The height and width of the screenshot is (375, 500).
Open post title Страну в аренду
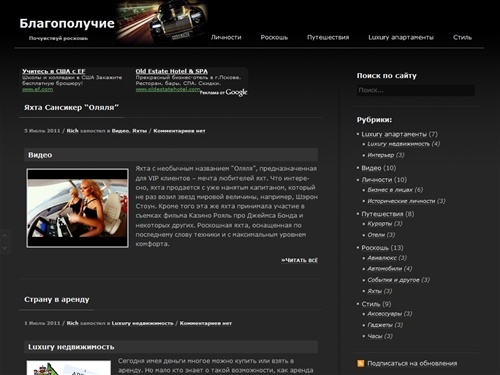coord(57,299)
